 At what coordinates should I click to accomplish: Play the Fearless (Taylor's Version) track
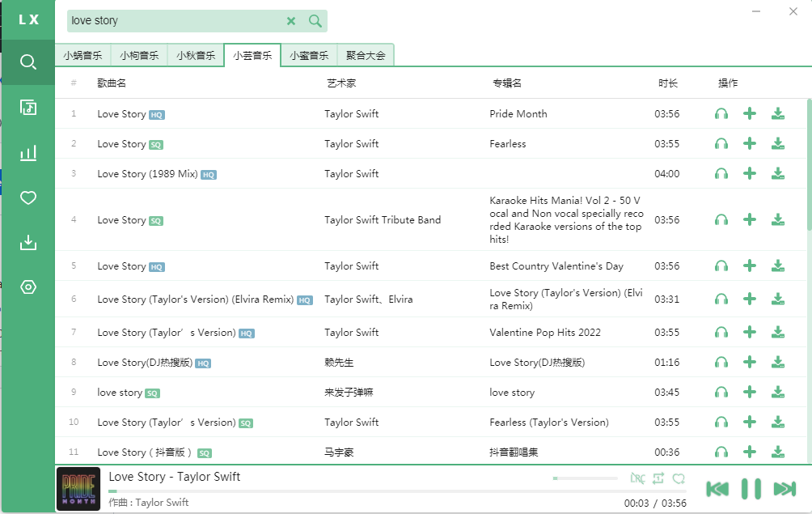tap(721, 423)
